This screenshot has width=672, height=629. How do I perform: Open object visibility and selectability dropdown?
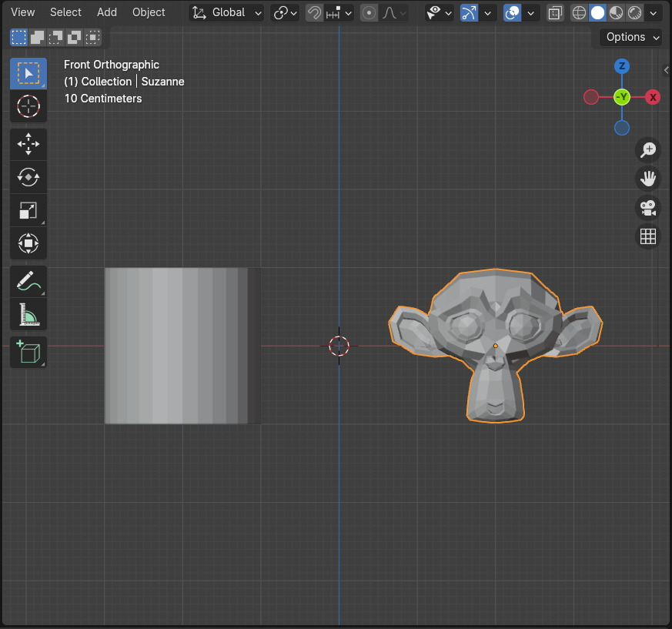click(x=439, y=13)
